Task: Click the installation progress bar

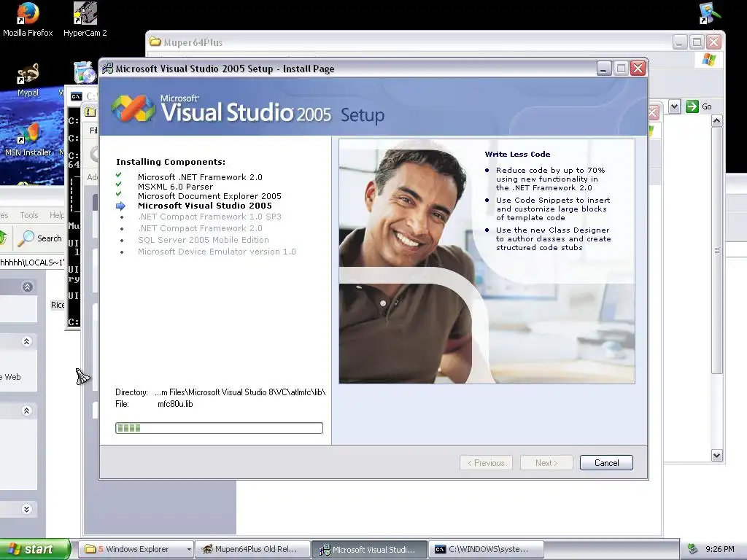Action: tap(219, 427)
